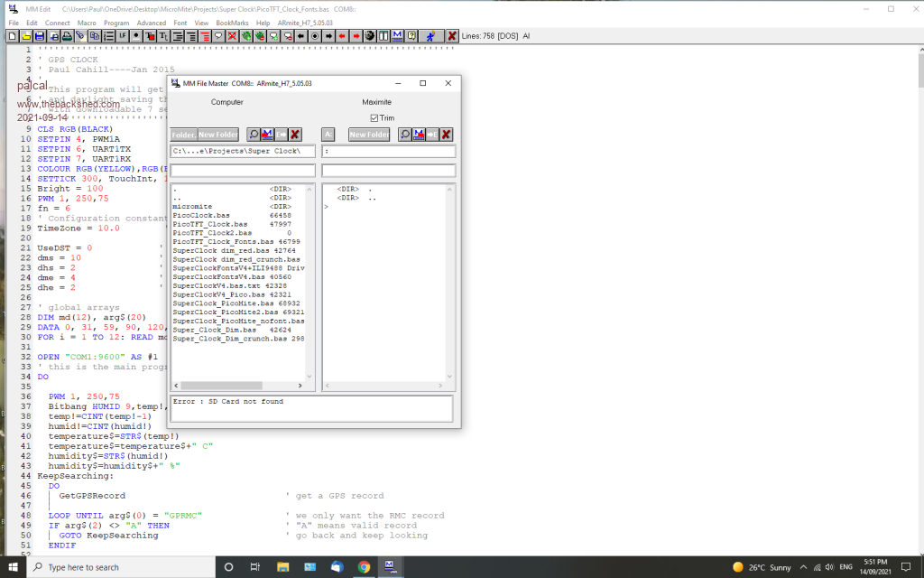Click the New file icon in toolbar
Screen dimensions: 924x578
[x=12, y=36]
